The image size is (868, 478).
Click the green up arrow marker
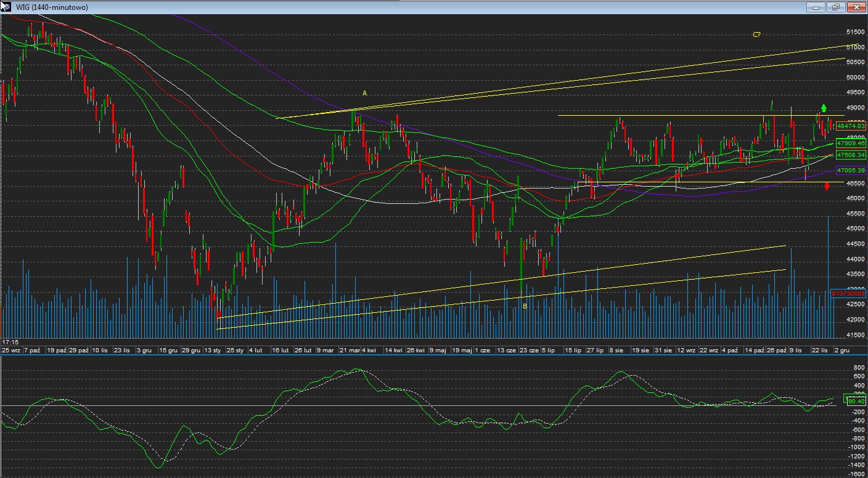824,108
